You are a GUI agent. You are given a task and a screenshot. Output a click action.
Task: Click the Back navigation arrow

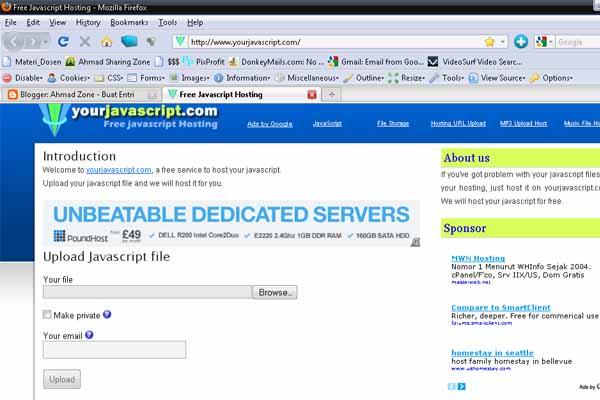coord(13,41)
